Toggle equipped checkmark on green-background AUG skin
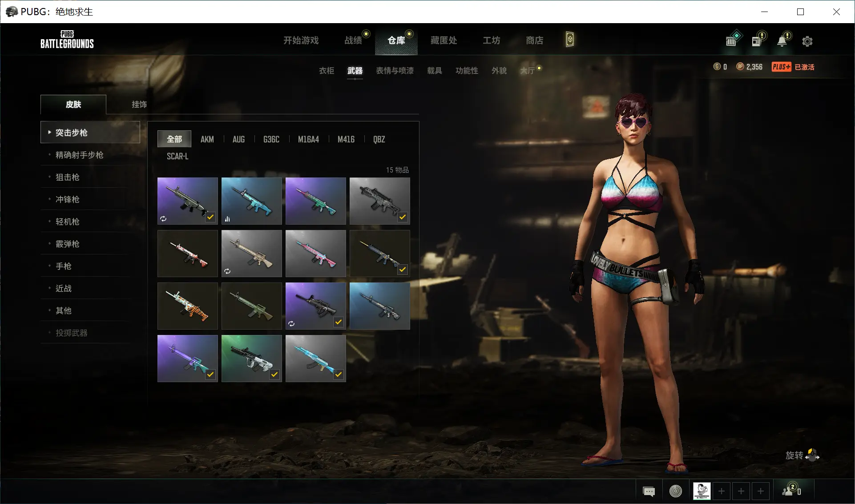Screen dimensions: 855x504 click(x=274, y=375)
